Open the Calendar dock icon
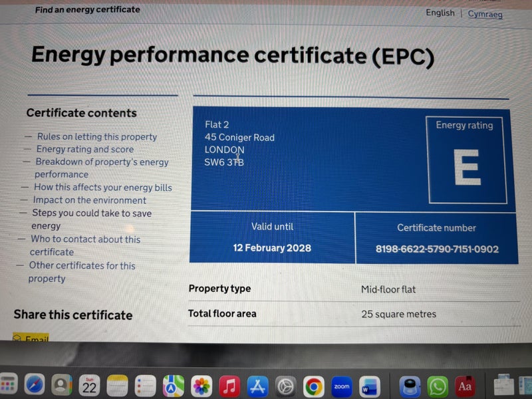This screenshot has width=532, height=399. click(x=90, y=384)
